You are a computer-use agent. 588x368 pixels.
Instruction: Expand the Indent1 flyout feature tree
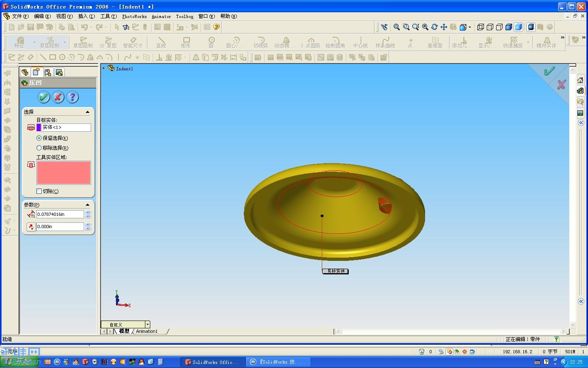pyautogui.click(x=104, y=68)
